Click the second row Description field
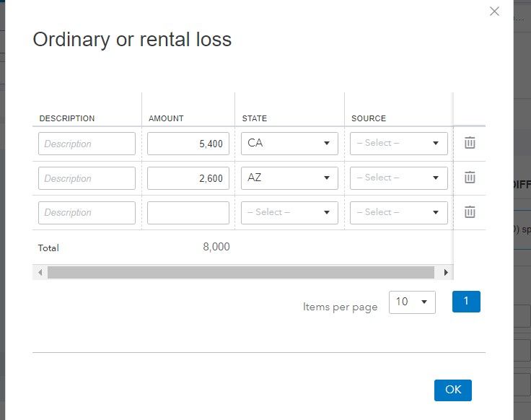 [x=87, y=178]
